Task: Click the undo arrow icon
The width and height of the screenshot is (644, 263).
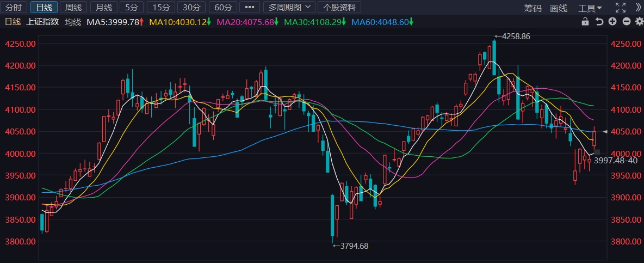Action: [x=599, y=22]
